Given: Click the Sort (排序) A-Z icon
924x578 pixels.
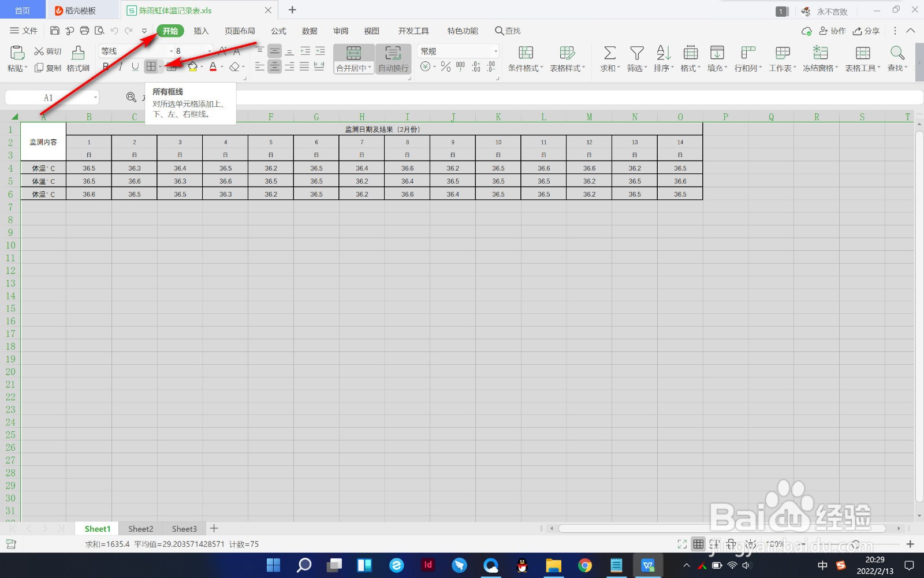Looking at the screenshot, I should pos(664,53).
